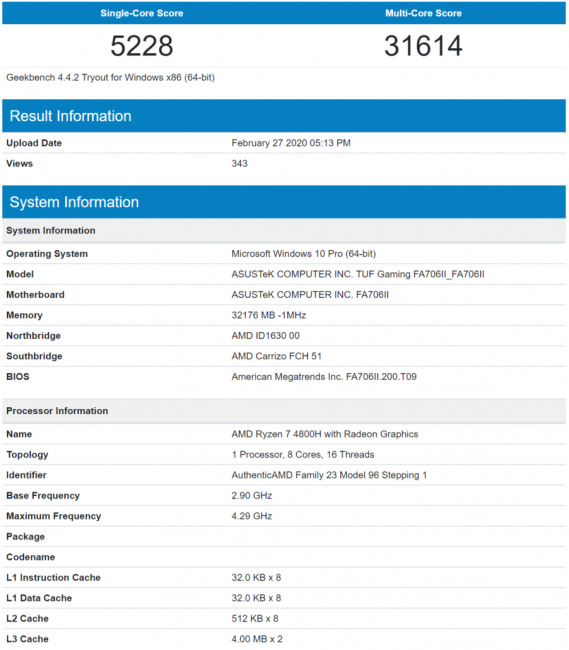Click the Views row label
The height and width of the screenshot is (650, 569).
[x=19, y=163]
